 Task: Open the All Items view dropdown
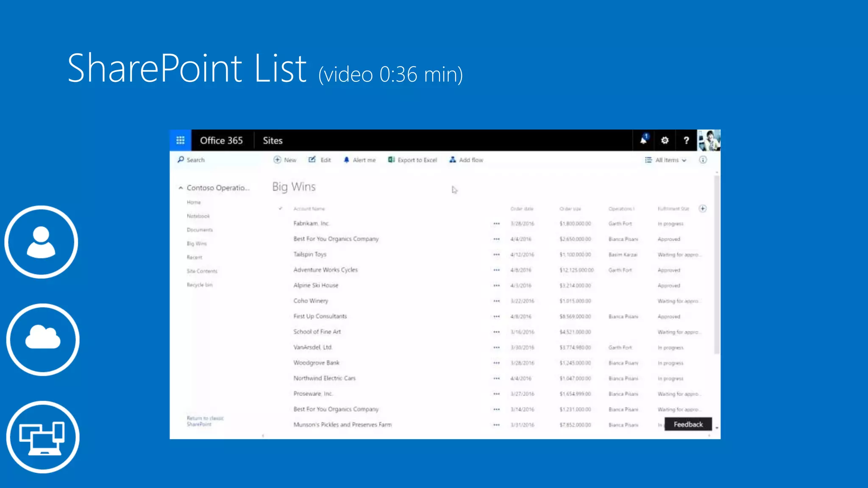[665, 160]
